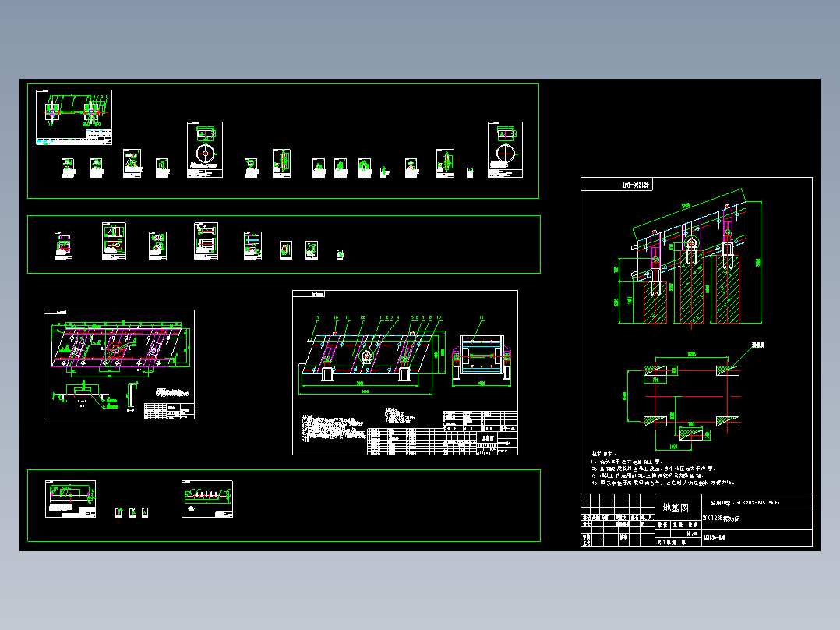Open the shaft assembly sheet in the top green frame
Screen dimensions: 840x630
[74, 118]
